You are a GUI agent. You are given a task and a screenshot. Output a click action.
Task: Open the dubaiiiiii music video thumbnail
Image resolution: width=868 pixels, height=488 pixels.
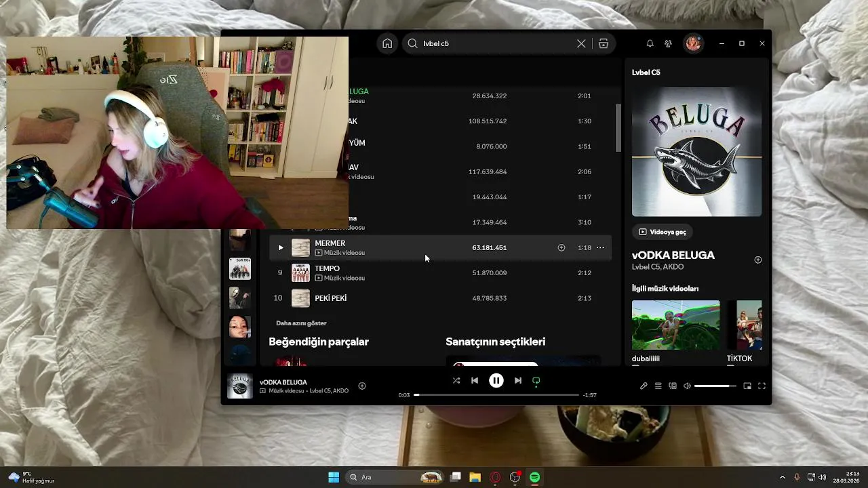coord(676,325)
